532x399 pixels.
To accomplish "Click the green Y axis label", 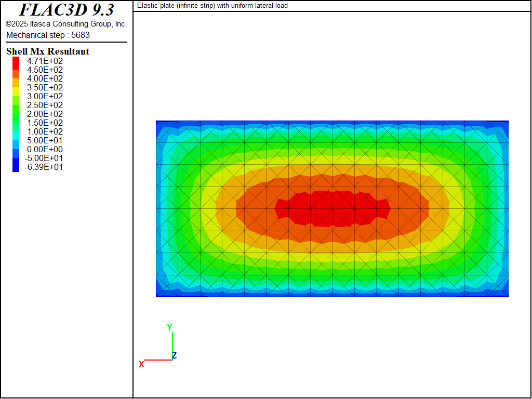I will 169,327.
